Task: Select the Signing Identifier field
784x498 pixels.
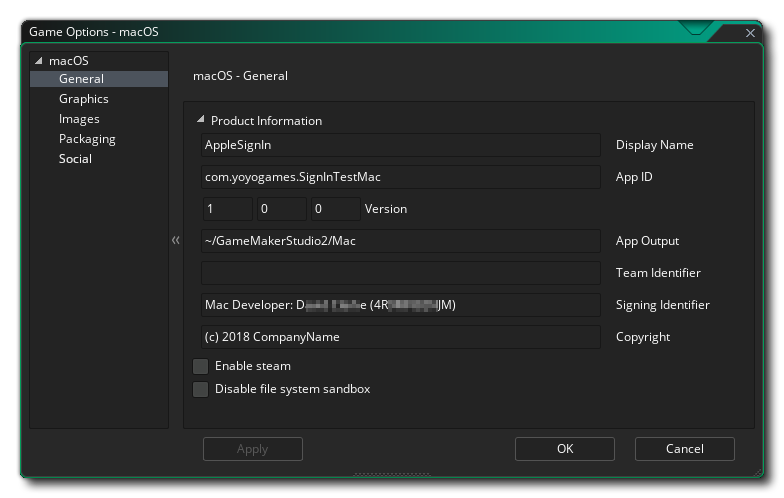Action: (x=400, y=305)
